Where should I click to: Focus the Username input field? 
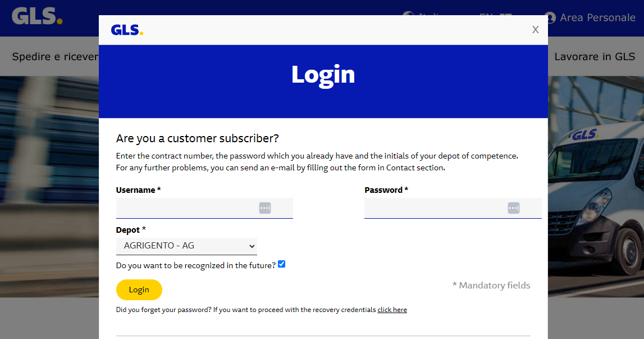coord(186,208)
